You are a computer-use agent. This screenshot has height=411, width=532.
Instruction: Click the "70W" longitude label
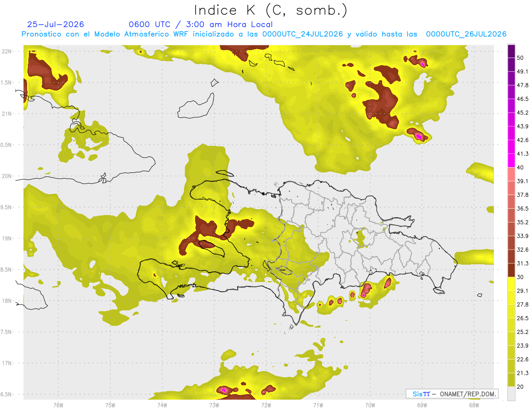pyautogui.click(x=370, y=405)
